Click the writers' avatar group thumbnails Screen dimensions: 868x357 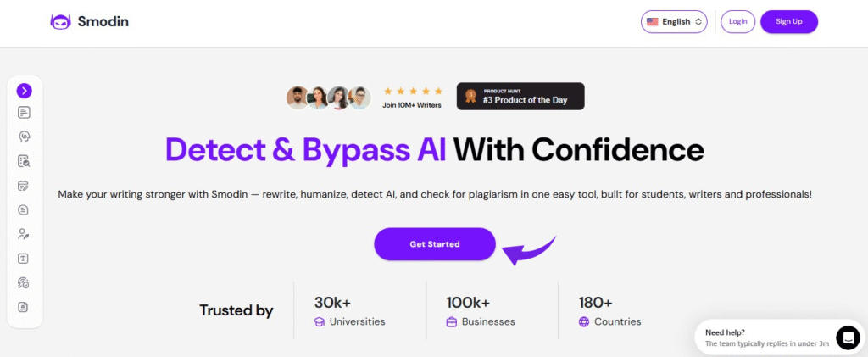coord(329,98)
